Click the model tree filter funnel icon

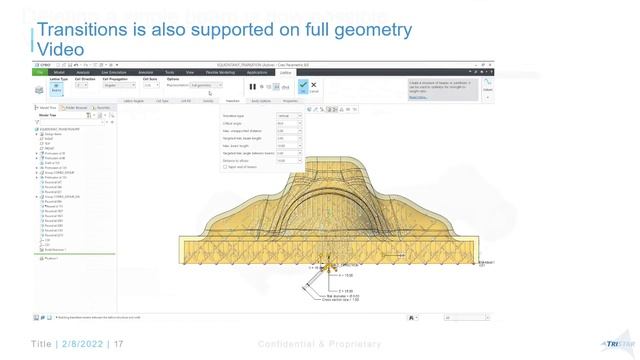[x=37, y=122]
